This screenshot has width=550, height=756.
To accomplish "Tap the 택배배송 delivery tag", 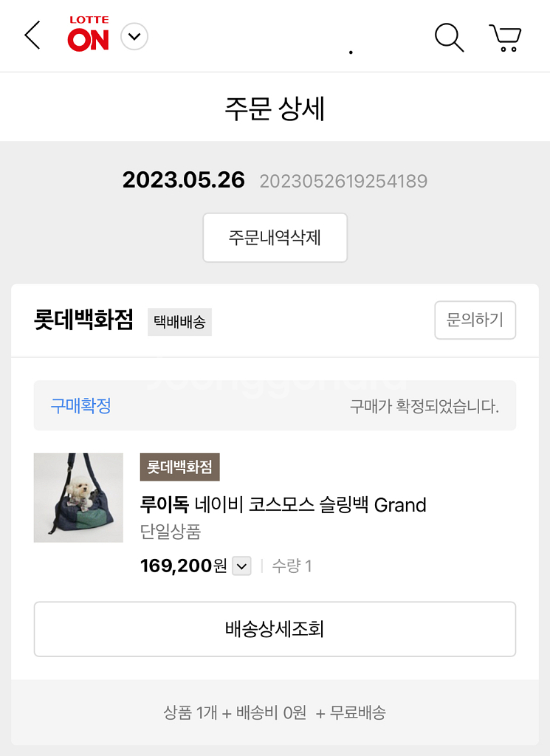I will 179,322.
